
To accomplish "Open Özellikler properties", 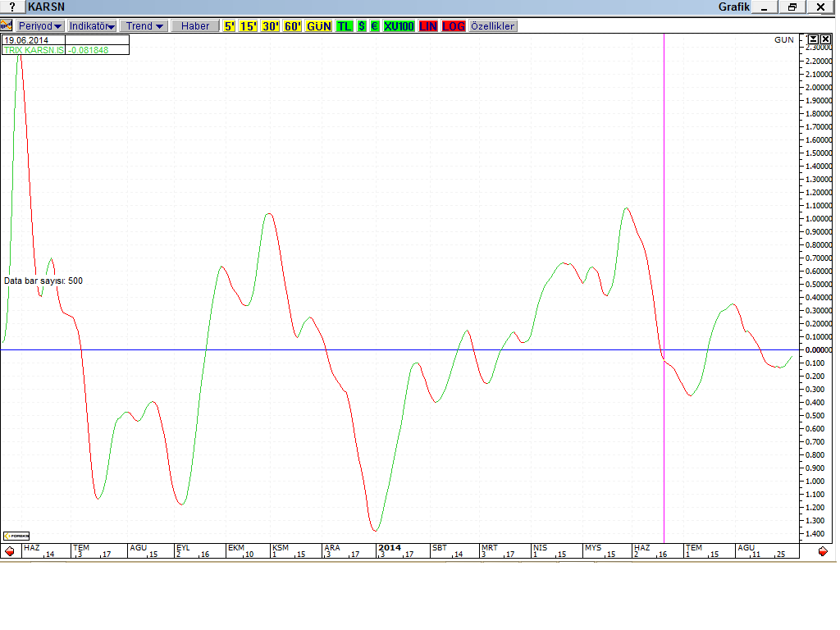I will 493,26.
